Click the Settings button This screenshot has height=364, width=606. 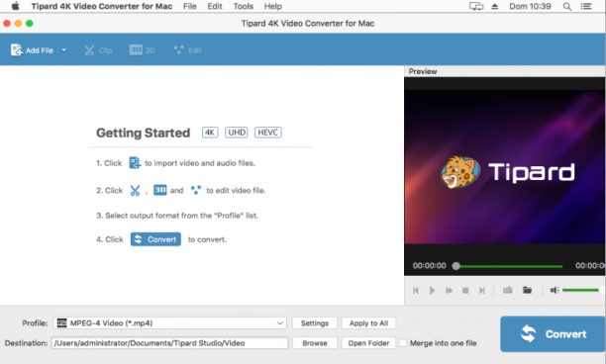pyautogui.click(x=315, y=323)
